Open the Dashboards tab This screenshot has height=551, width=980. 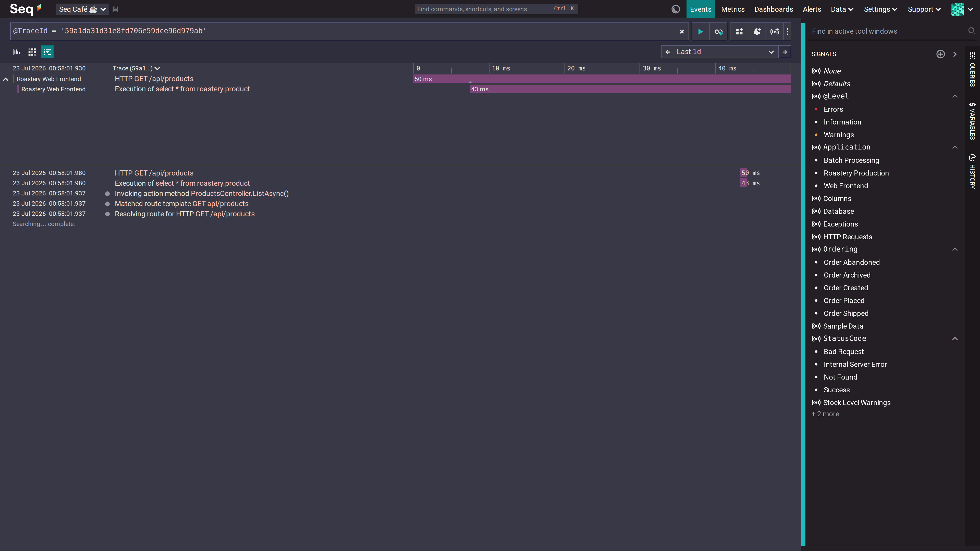point(774,9)
